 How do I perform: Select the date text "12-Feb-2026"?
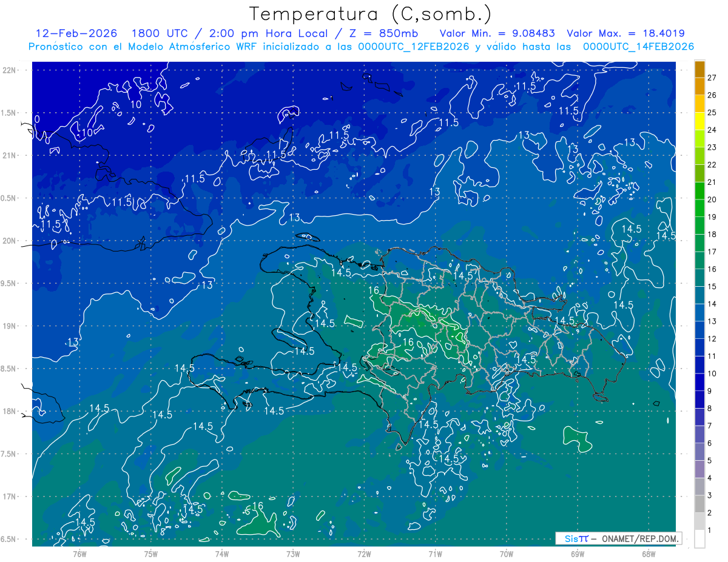click(77, 33)
